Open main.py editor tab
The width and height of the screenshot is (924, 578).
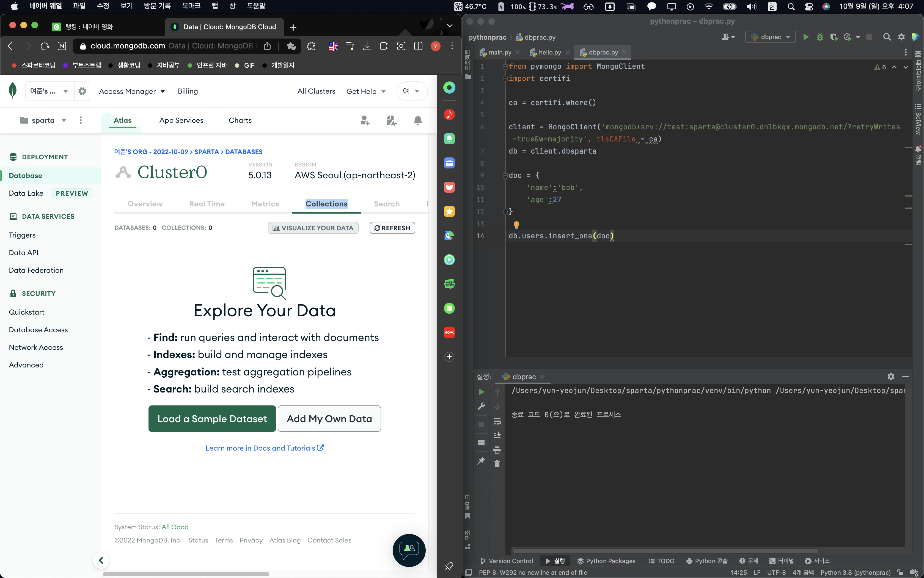click(499, 52)
